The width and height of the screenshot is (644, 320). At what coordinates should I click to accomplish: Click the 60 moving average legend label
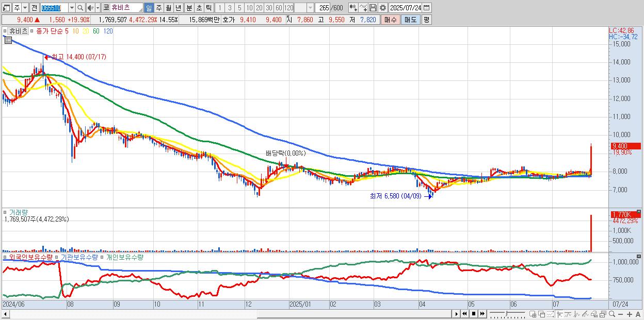[96, 31]
